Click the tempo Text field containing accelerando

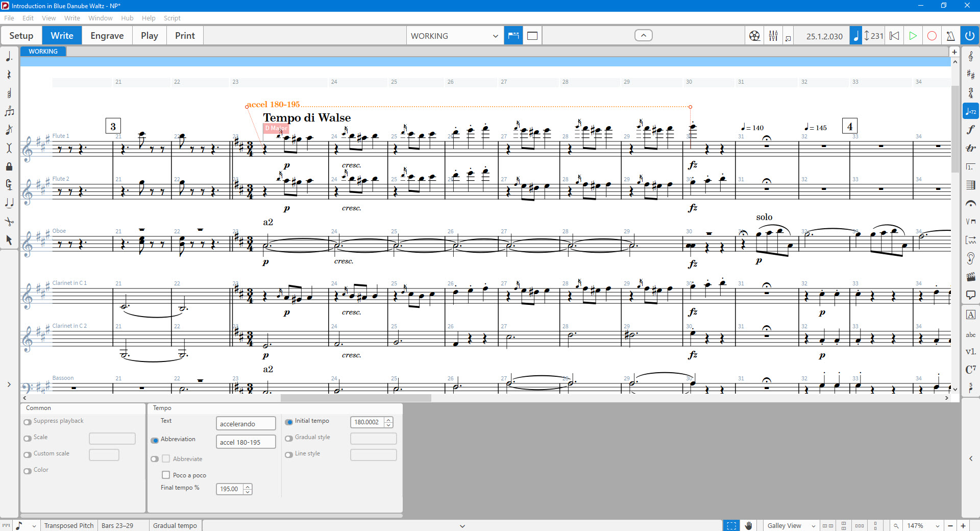[x=246, y=424]
